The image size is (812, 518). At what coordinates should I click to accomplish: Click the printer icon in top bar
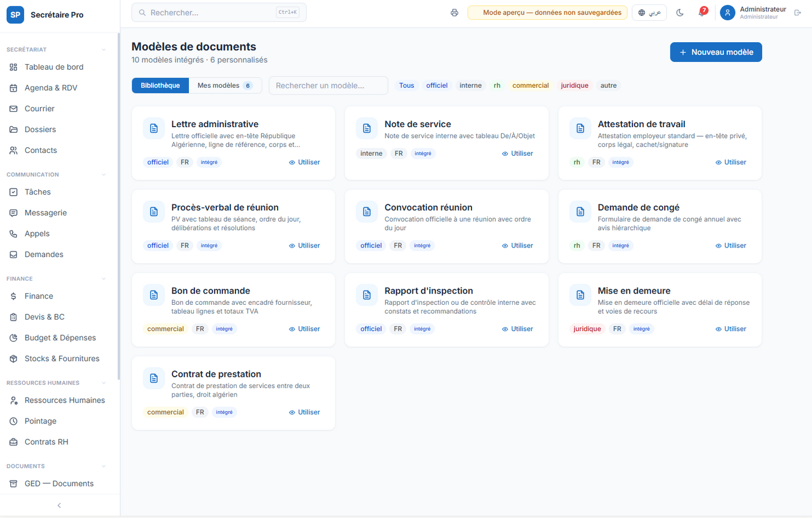[454, 12]
